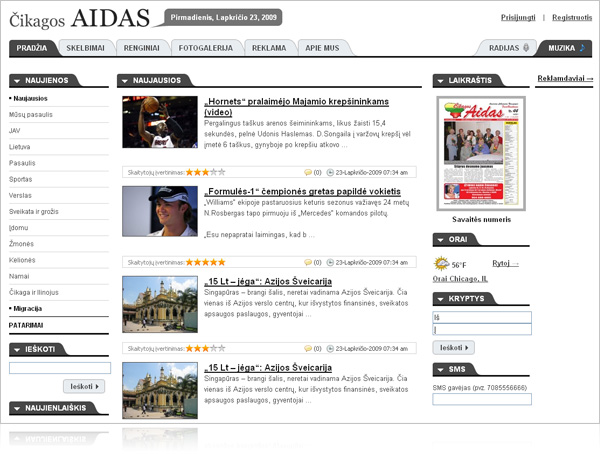Open the Muzika tab

tap(566, 48)
